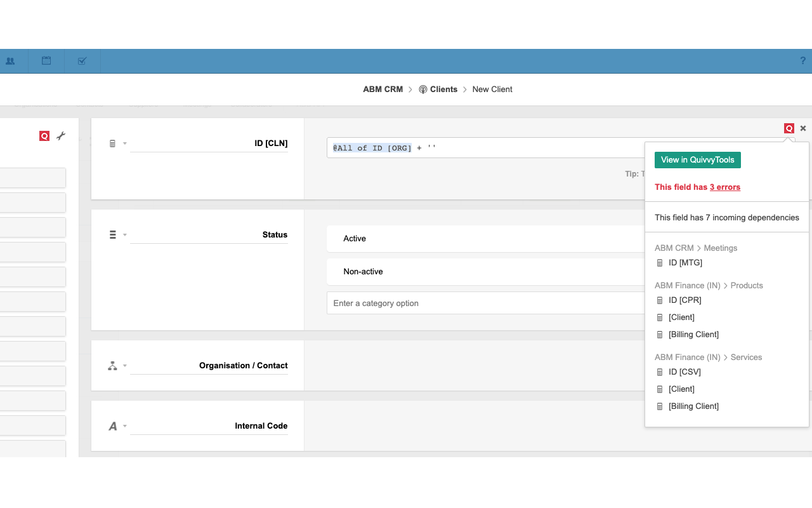Edit the ID [CLN] field label

(x=209, y=144)
